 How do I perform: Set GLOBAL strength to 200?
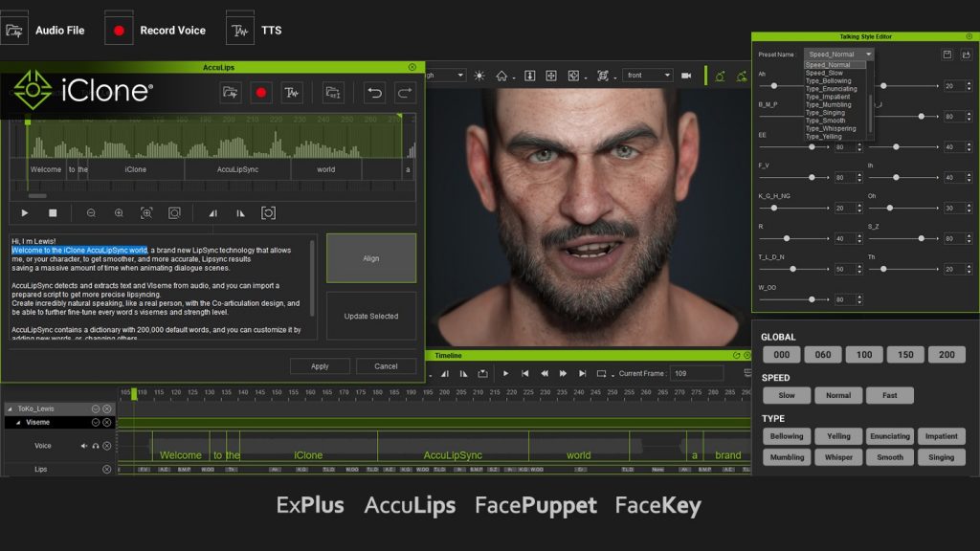pyautogui.click(x=947, y=355)
